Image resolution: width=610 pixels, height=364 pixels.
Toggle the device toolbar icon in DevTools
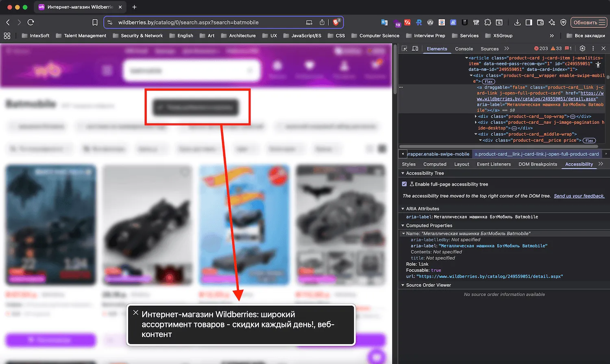click(x=415, y=48)
